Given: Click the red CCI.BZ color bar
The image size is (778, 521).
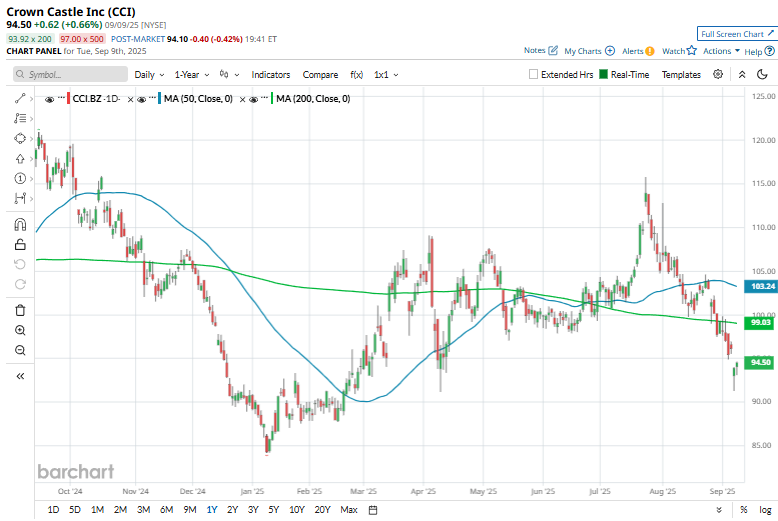Looking at the screenshot, I should pos(68,98).
